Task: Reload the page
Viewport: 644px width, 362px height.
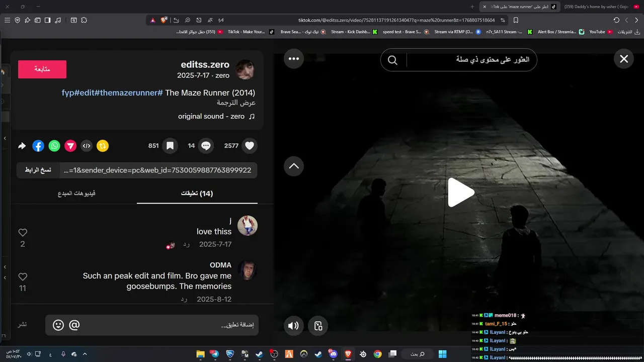Action: pyautogui.click(x=616, y=20)
